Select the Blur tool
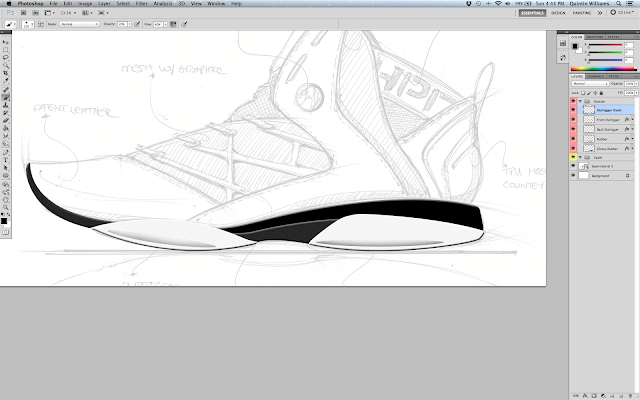This screenshot has width=640, height=400. click(x=6, y=136)
